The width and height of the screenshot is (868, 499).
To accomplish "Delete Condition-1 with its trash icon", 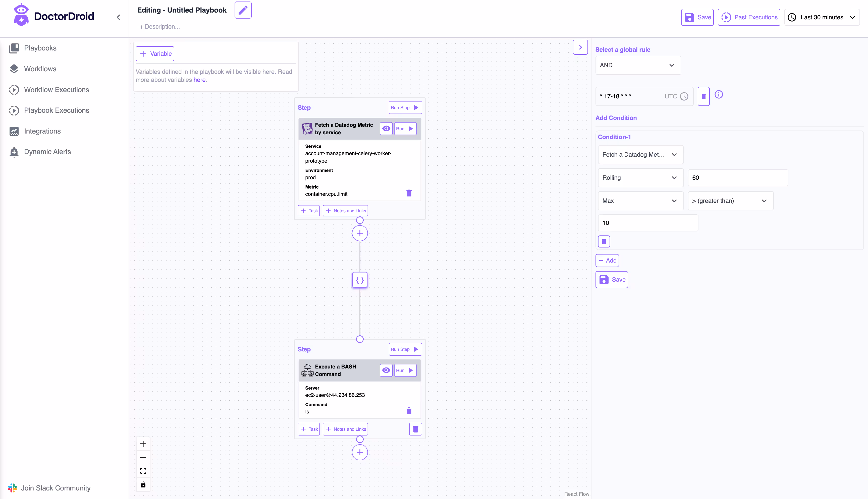I will click(604, 241).
